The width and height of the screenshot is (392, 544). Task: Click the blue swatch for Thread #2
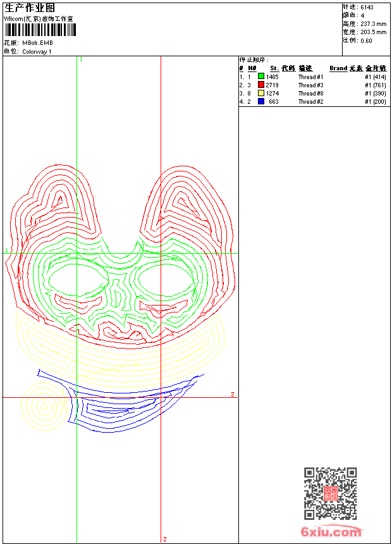click(x=261, y=101)
